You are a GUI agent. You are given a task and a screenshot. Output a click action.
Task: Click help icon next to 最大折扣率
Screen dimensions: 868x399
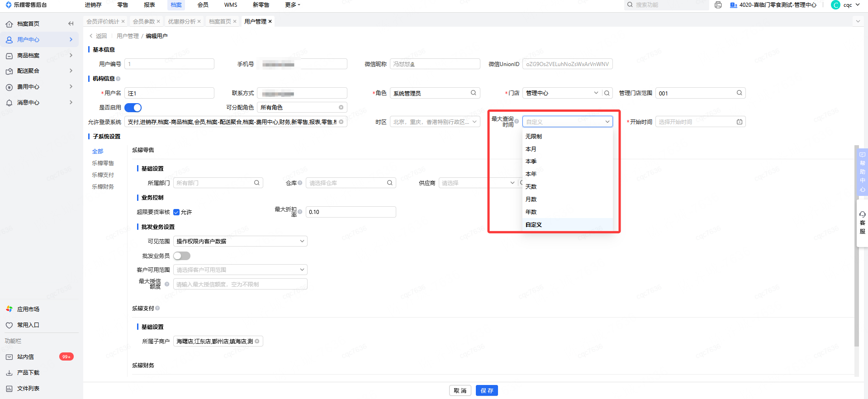click(300, 212)
